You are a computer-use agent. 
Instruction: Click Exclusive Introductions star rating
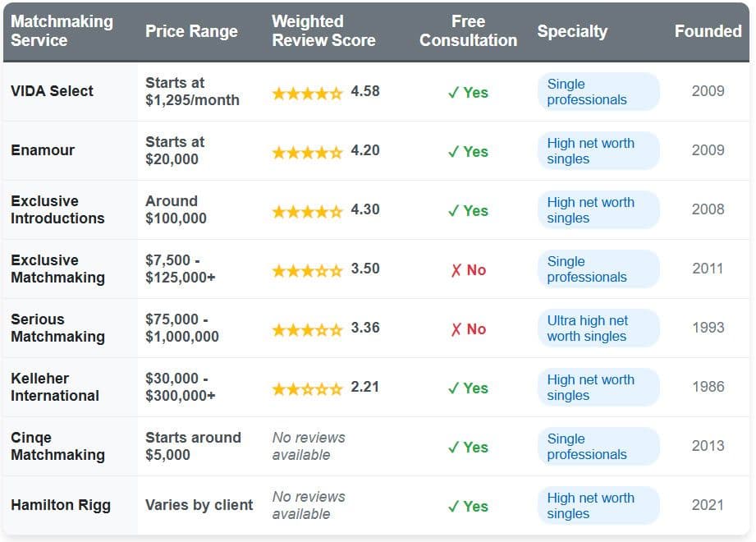point(307,211)
